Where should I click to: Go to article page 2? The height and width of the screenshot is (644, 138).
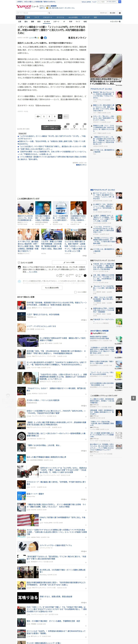49,116
